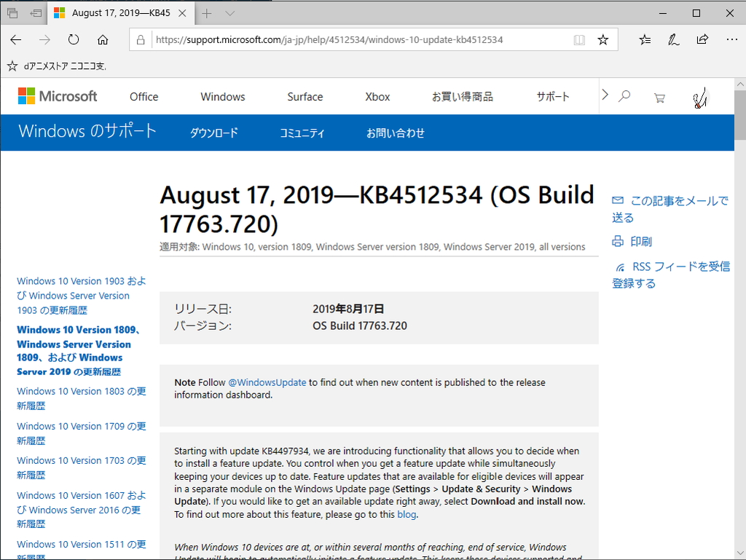This screenshot has height=560, width=746.
Task: Select コミュニティ in the support navigation
Action: [302, 133]
